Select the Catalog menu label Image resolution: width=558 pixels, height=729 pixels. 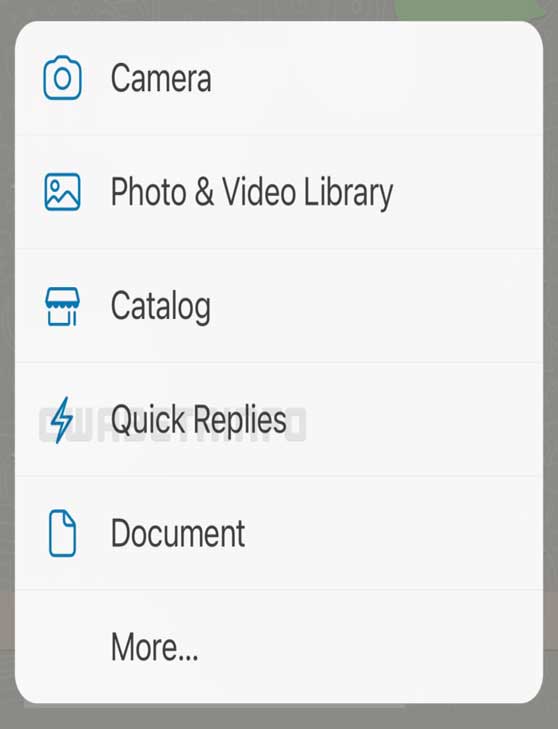[161, 307]
